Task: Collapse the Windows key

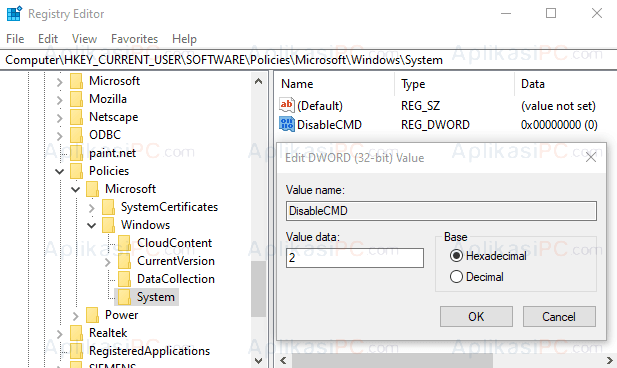Action: pos(92,226)
